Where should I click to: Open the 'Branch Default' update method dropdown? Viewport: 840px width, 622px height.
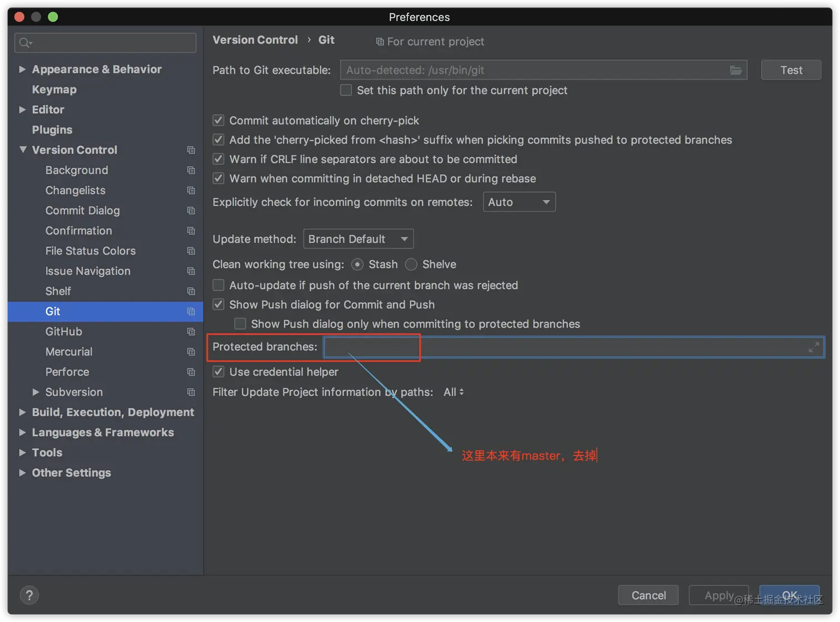(358, 238)
